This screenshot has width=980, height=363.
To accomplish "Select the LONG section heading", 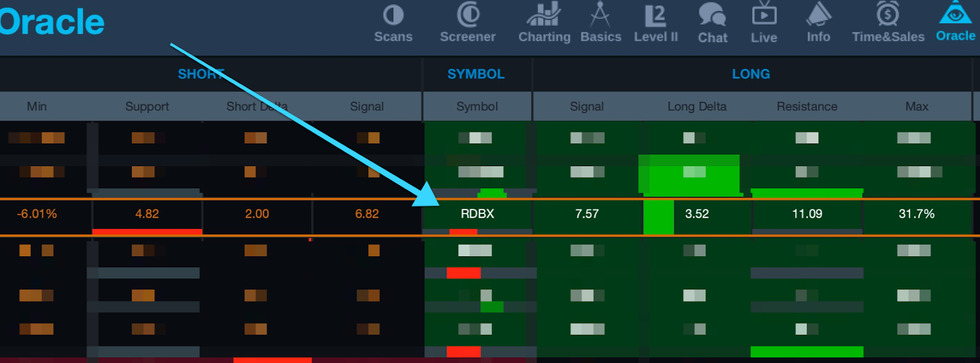I will click(751, 74).
